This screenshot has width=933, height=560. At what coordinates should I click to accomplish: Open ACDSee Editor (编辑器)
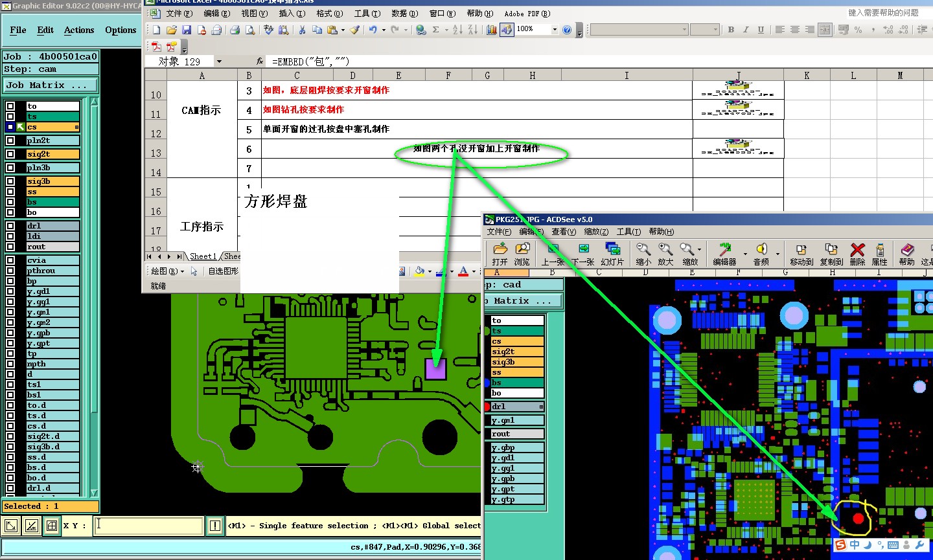coord(724,254)
